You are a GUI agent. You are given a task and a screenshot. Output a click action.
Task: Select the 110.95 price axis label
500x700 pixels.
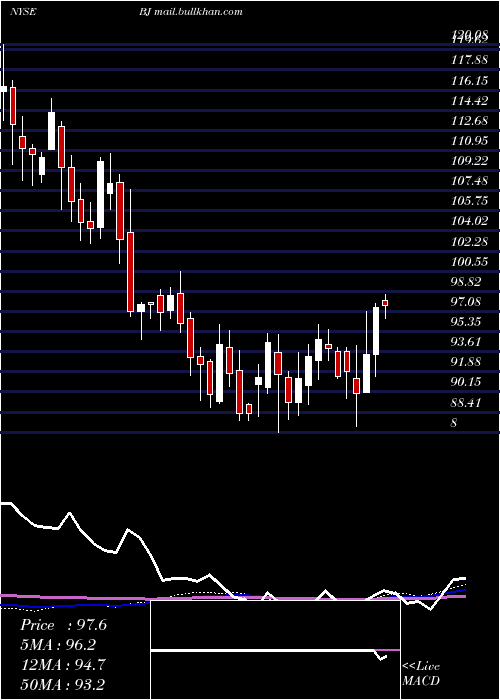[x=469, y=141]
